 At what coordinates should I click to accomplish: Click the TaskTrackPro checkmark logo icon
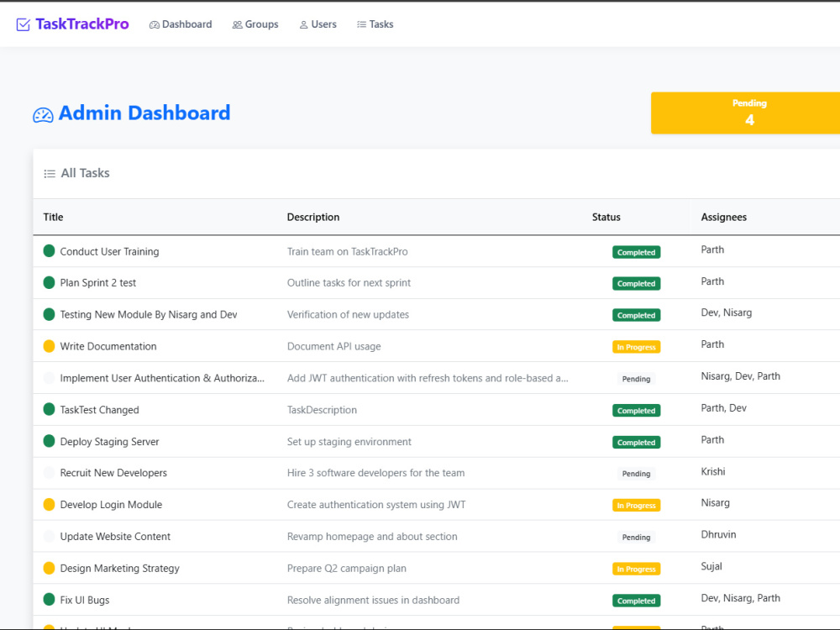[x=23, y=24]
